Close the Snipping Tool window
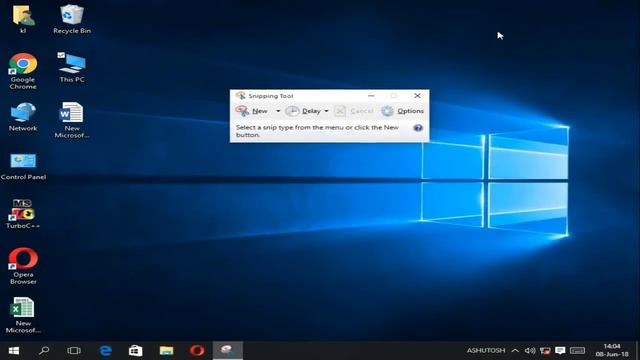 tap(417, 96)
